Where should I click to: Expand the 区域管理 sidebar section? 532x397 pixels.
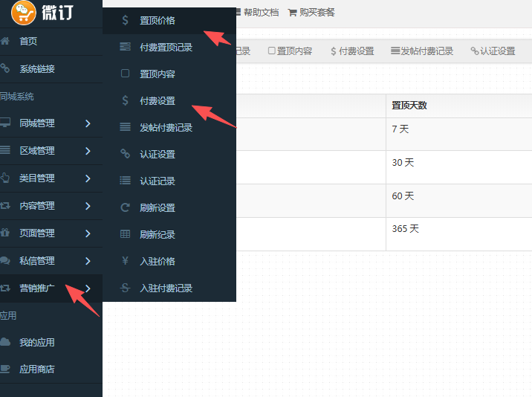(x=37, y=151)
